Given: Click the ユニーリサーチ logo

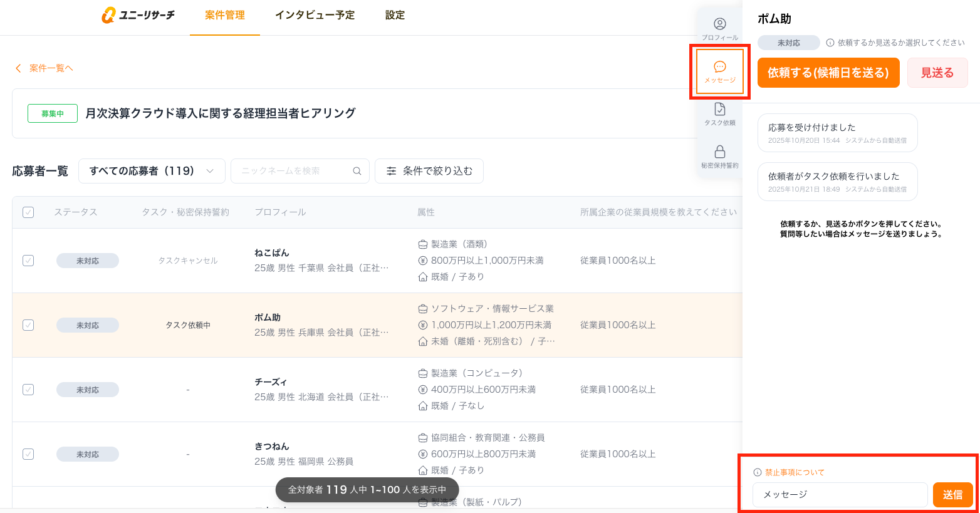Looking at the screenshot, I should pyautogui.click(x=138, y=15).
